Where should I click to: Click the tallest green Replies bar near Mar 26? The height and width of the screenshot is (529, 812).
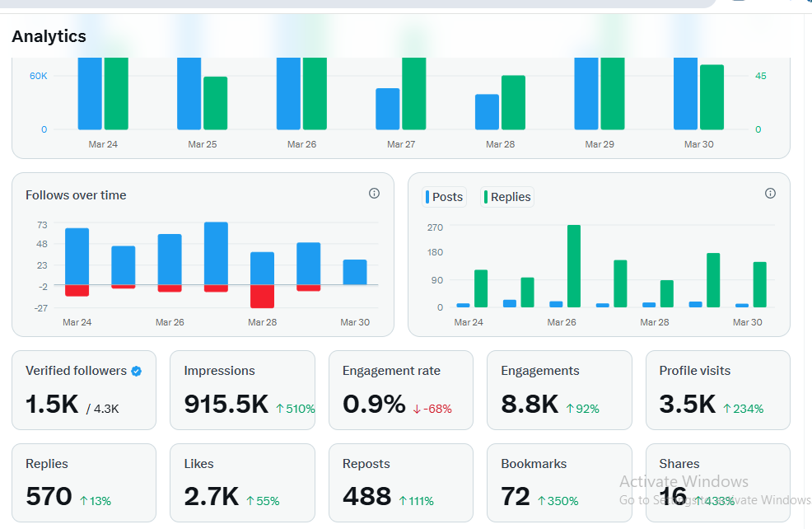tap(574, 266)
